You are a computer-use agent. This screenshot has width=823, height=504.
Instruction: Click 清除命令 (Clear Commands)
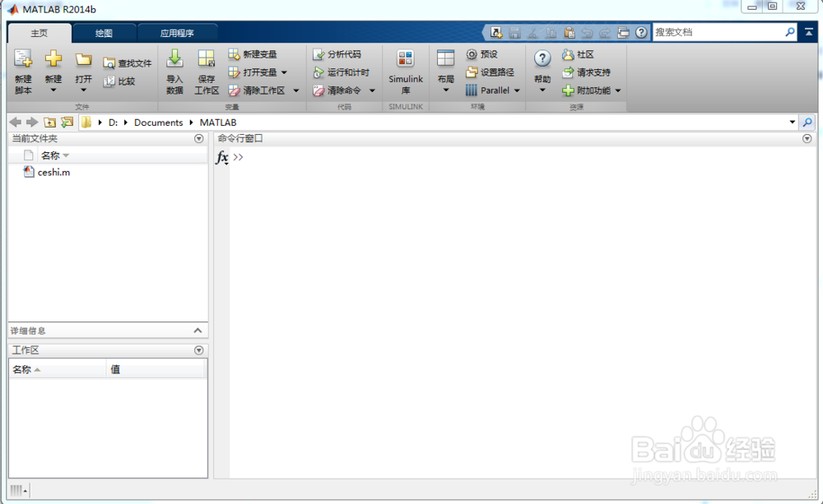337,90
